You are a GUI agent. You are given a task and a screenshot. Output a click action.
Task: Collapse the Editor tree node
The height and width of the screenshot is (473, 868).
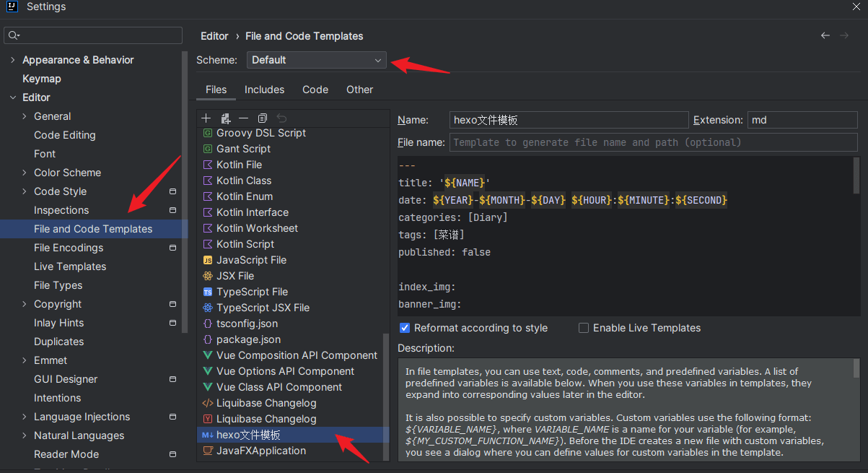pos(12,97)
